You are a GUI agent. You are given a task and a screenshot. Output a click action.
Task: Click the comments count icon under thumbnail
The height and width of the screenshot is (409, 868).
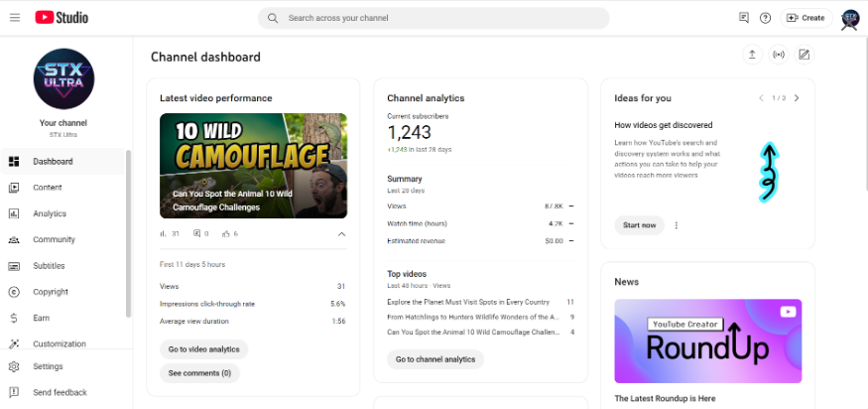pyautogui.click(x=196, y=234)
